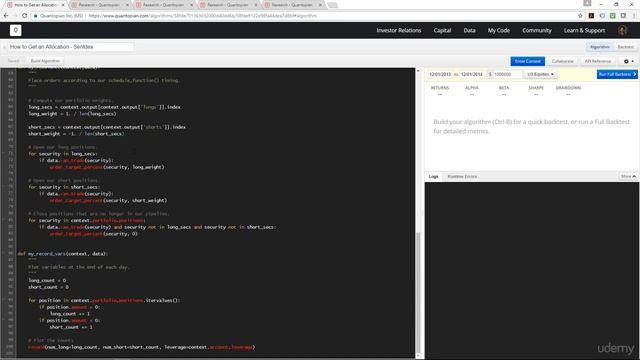Select the Backtest view tab
This screenshot has width=640, height=360.
click(625, 47)
